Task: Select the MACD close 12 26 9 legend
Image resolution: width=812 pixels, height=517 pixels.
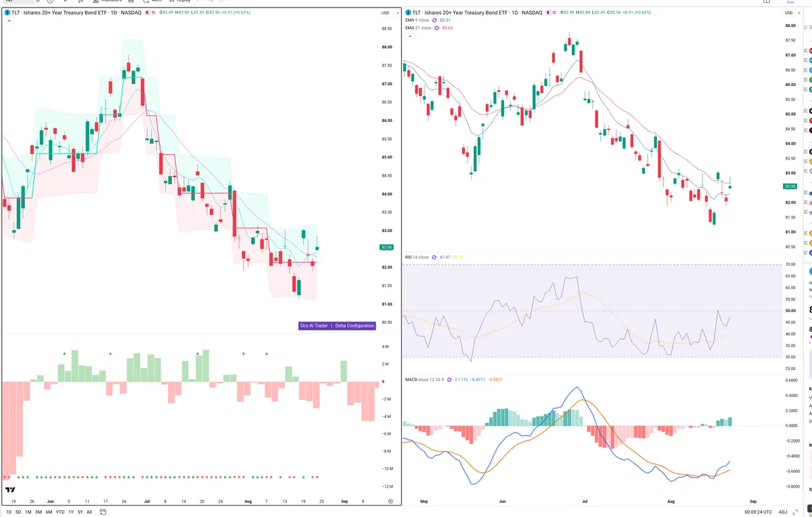Action: (424, 380)
